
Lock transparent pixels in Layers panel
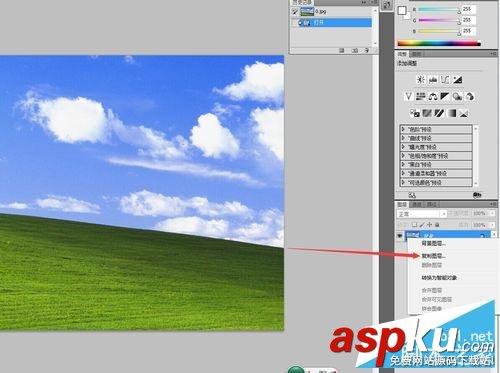(x=414, y=225)
